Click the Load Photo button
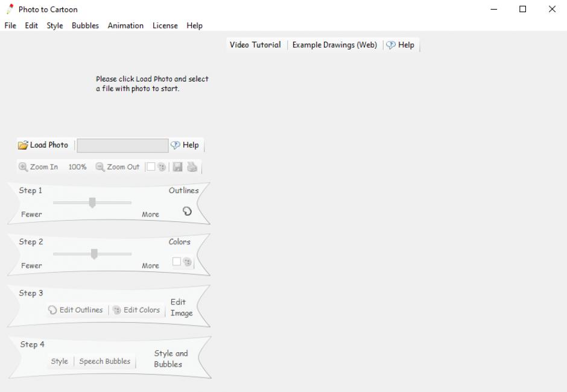Viewport: 567px width, 392px height. coord(43,145)
